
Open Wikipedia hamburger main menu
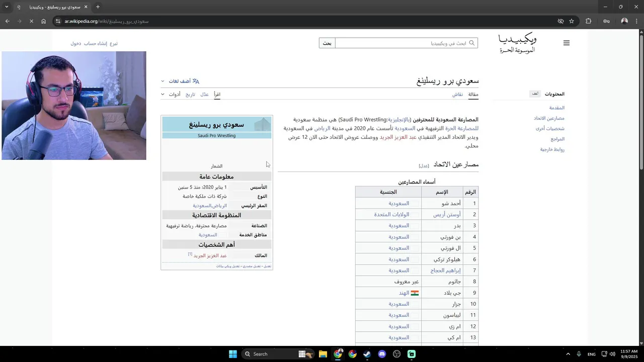click(567, 43)
